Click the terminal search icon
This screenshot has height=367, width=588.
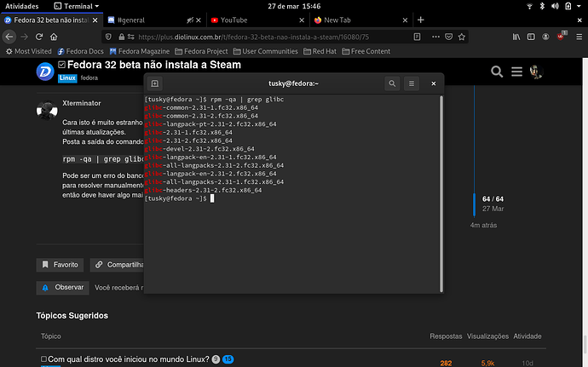click(x=391, y=83)
